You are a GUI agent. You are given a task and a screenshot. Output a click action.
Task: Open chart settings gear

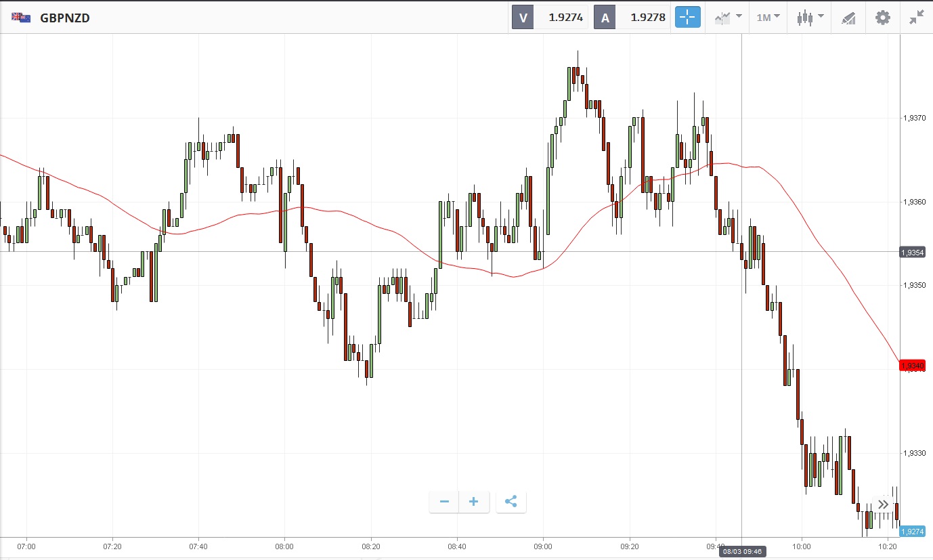883,18
